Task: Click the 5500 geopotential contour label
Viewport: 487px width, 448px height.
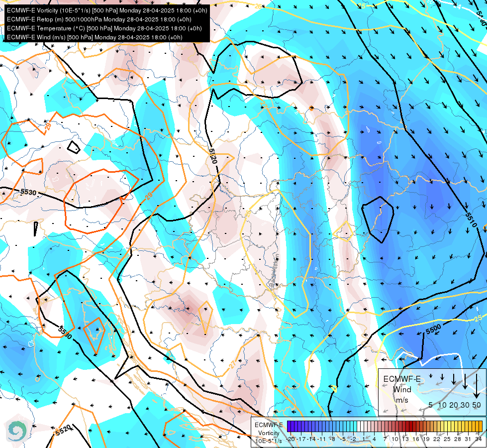Action: [x=433, y=329]
